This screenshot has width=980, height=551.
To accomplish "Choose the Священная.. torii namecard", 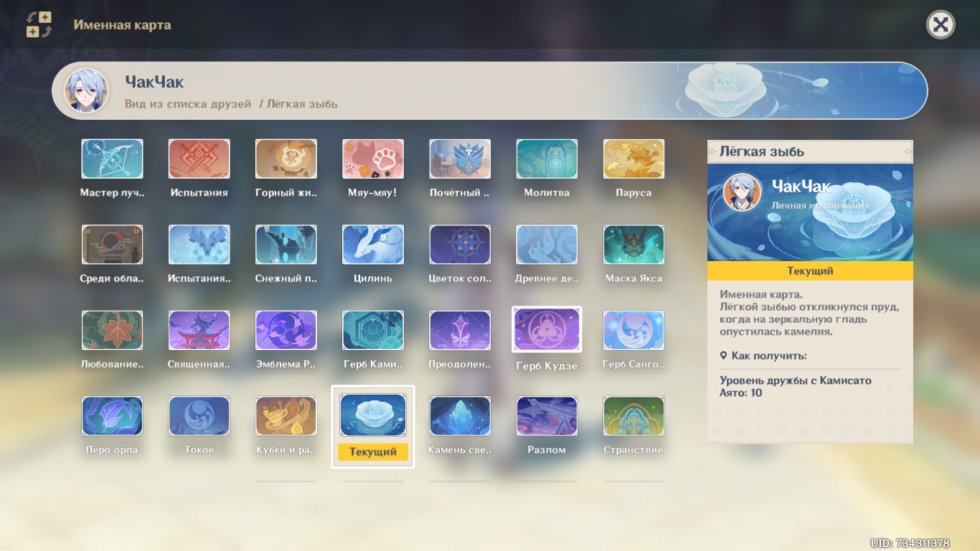I will click(199, 330).
